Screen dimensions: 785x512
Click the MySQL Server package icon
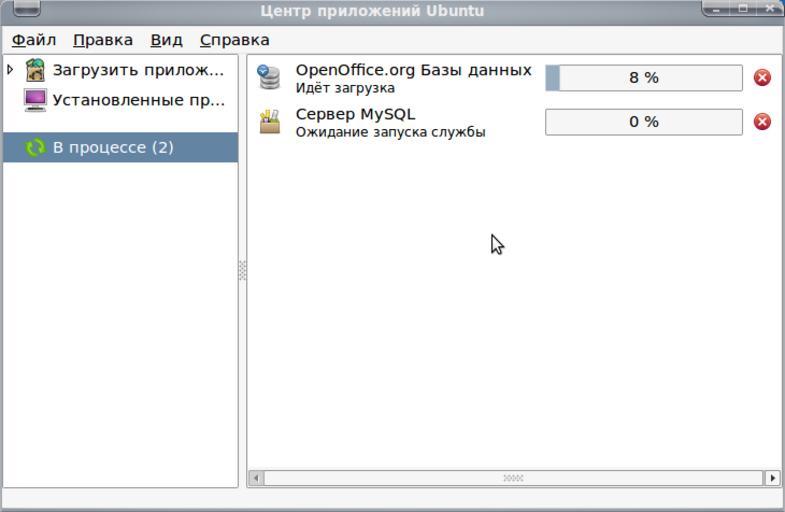(x=269, y=122)
